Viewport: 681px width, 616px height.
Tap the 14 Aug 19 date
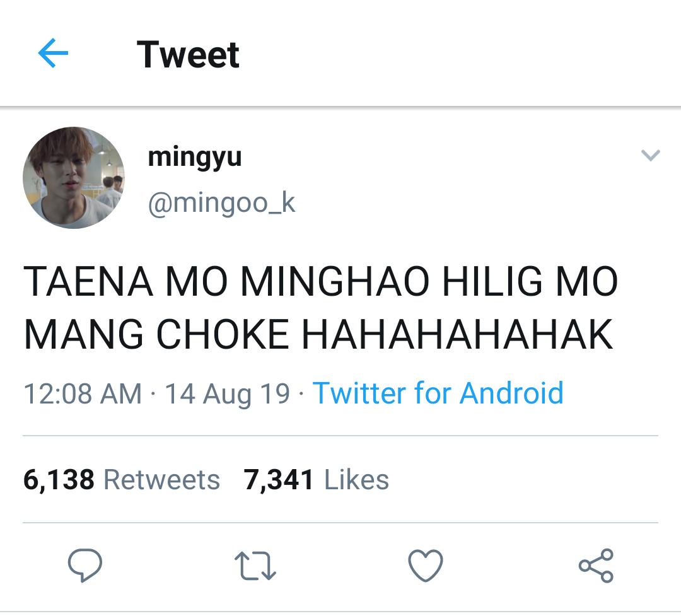227,394
